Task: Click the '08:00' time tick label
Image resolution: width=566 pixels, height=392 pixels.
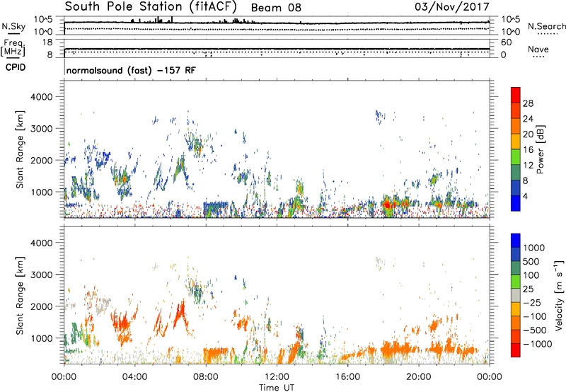Action: point(206,377)
